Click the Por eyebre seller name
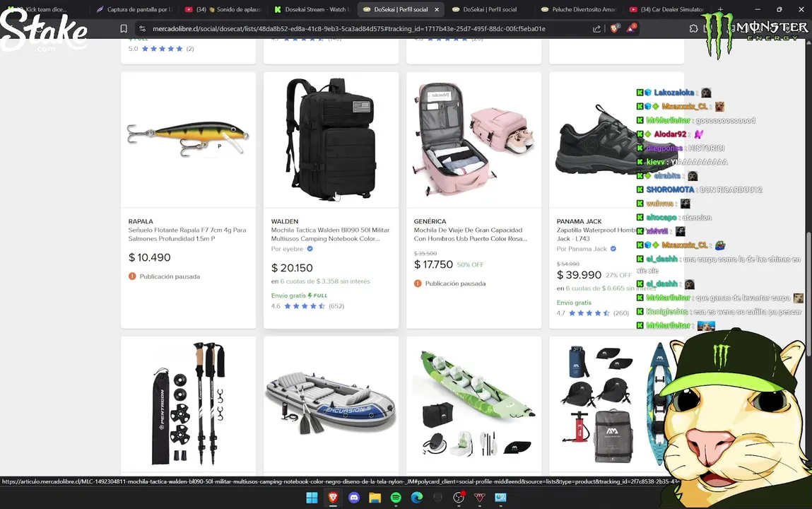This screenshot has height=509, width=812. pyautogui.click(x=287, y=249)
